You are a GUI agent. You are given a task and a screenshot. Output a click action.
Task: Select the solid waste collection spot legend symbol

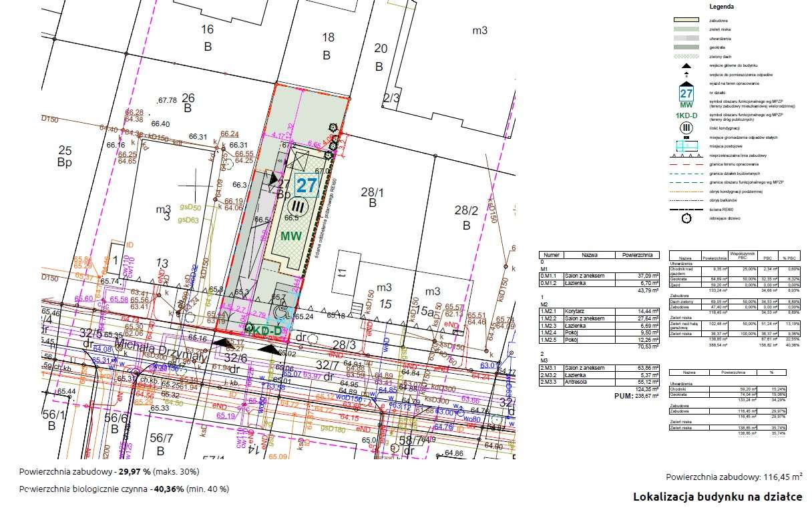point(686,138)
